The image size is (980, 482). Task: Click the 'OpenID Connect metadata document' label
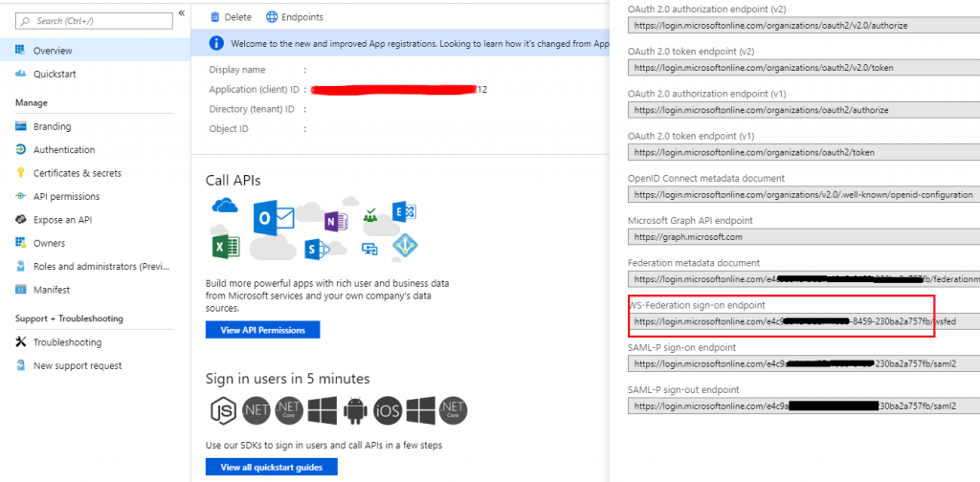pos(706,178)
